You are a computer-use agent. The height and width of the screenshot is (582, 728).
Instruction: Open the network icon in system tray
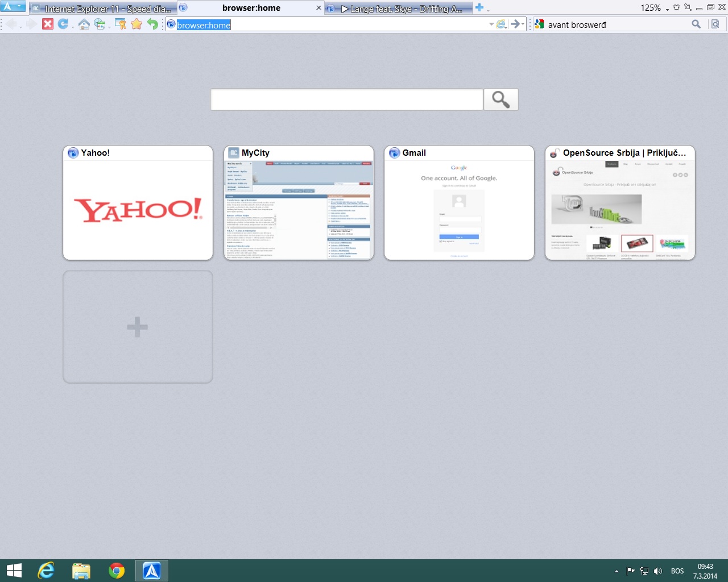pos(644,571)
